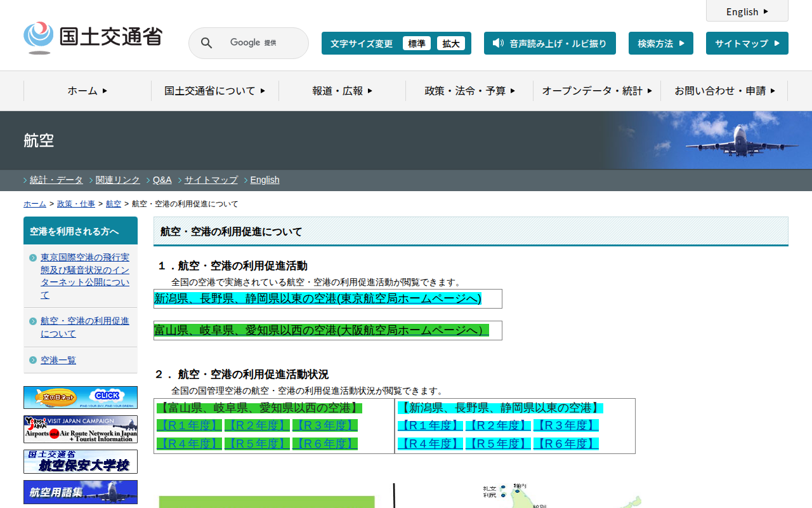Expand 国土交通省について menu
Viewport: 812px width, 508px height.
215,91
